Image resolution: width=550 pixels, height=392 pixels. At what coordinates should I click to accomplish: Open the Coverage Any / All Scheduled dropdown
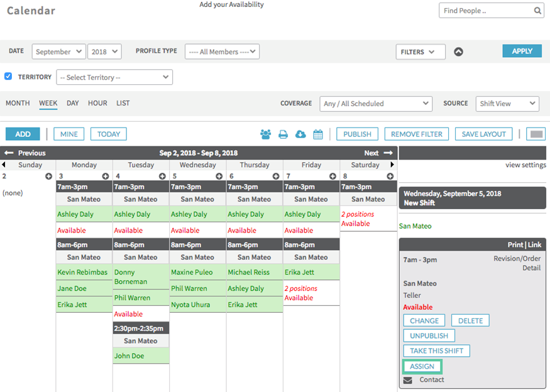coord(376,104)
